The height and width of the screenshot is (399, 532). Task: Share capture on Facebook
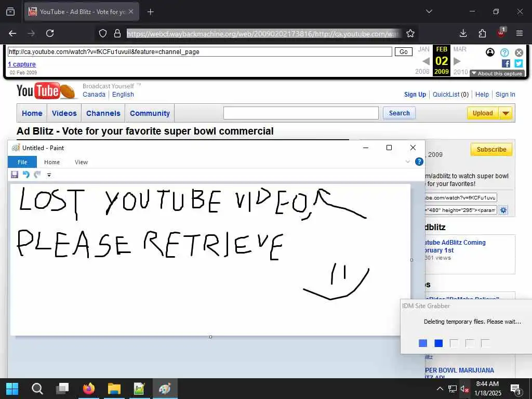click(506, 63)
